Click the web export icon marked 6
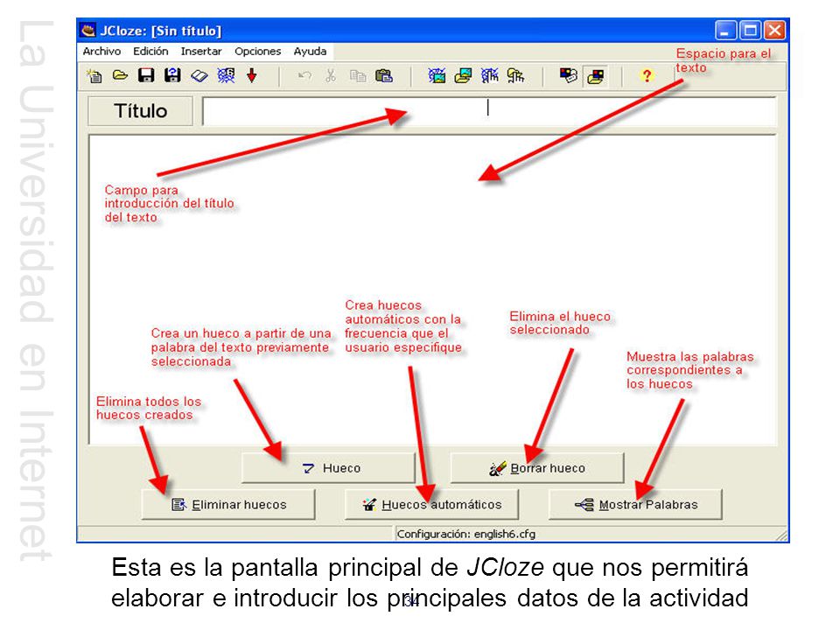The width and height of the screenshot is (840, 630). tap(226, 75)
